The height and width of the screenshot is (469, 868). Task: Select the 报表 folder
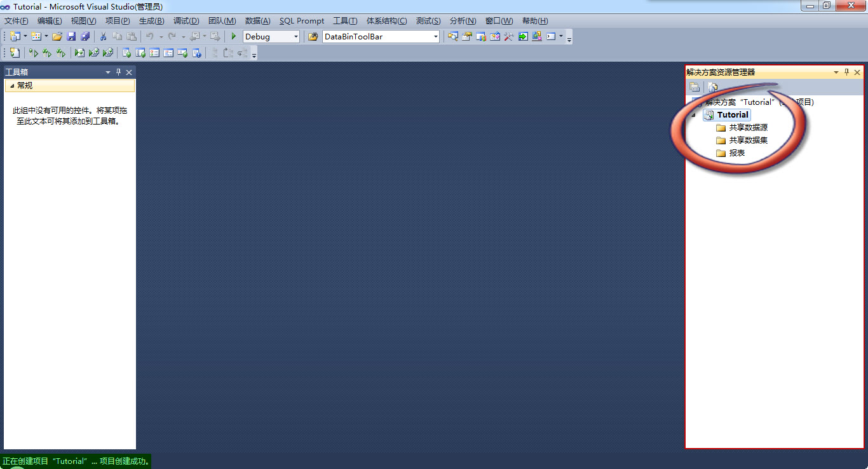point(731,153)
